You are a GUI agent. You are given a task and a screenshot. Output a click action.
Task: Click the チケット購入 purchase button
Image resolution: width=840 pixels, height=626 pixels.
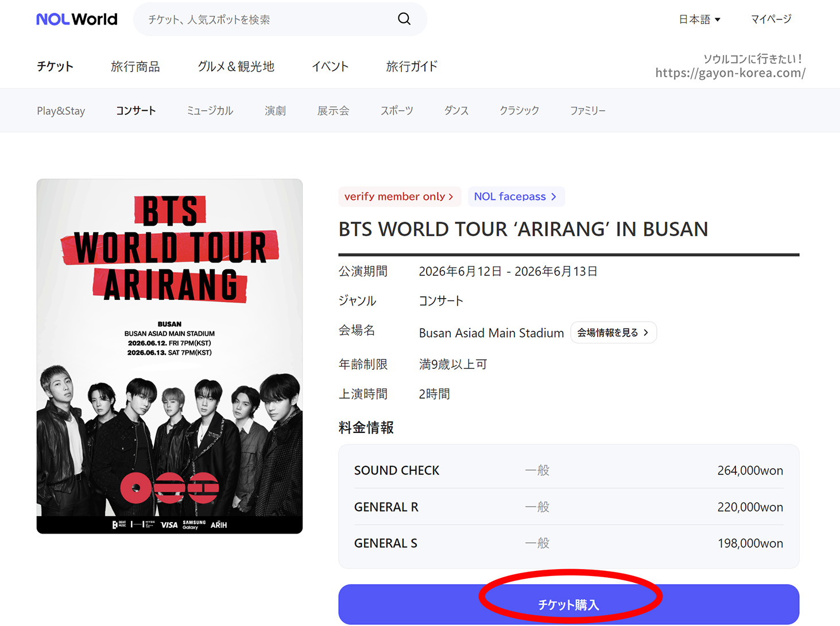tap(568, 604)
